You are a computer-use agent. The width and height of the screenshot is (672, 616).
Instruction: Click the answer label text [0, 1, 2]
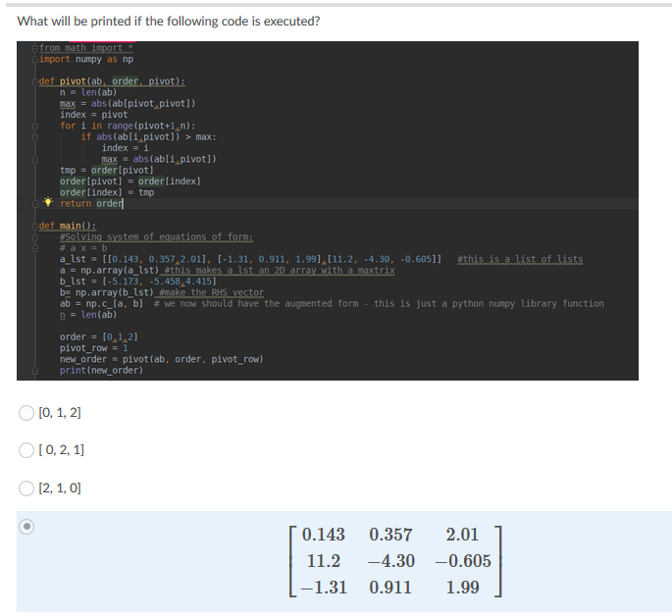(x=60, y=413)
